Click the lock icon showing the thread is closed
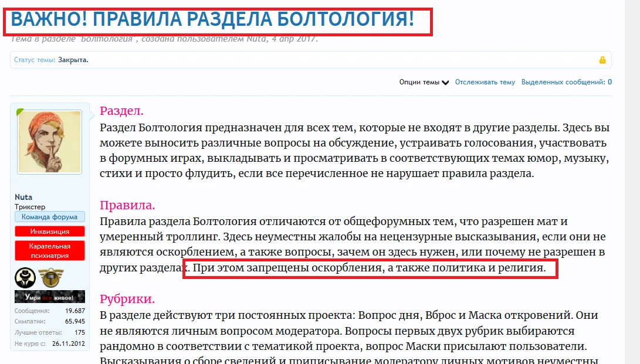 point(602,59)
